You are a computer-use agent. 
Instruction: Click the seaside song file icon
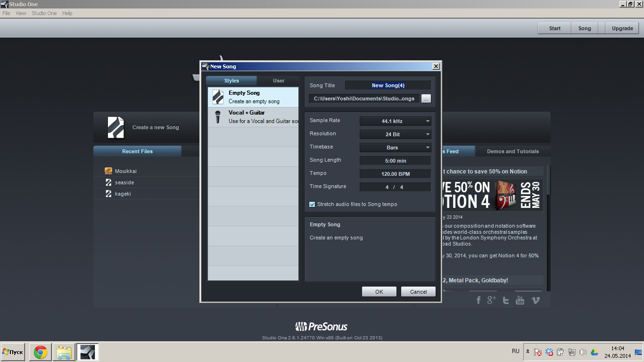(108, 182)
